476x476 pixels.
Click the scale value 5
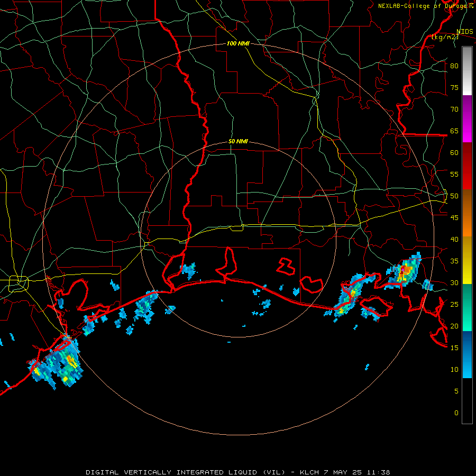tap(456, 391)
